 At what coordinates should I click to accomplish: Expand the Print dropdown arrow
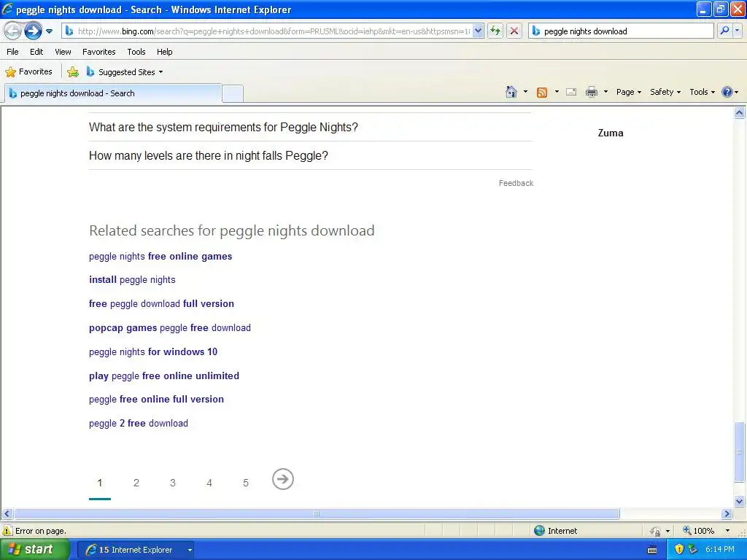[605, 92]
